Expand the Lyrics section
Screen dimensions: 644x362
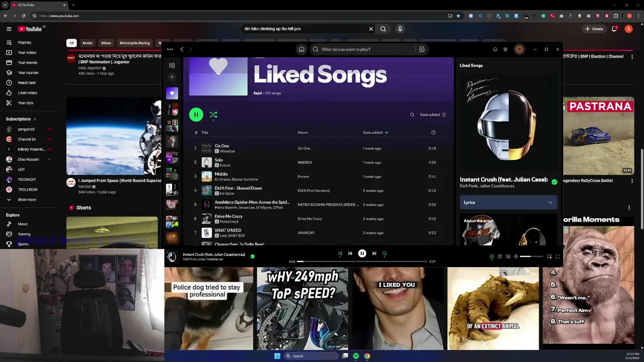pos(508,203)
